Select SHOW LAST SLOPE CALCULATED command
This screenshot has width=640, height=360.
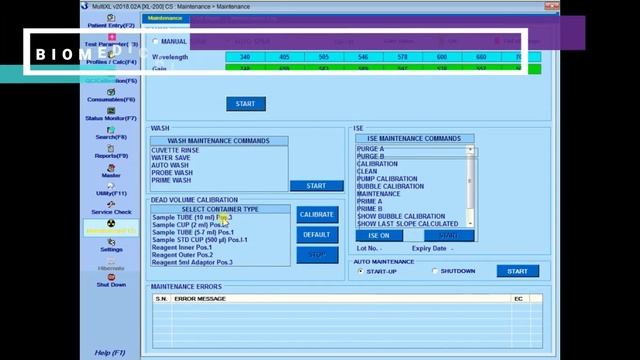(x=407, y=224)
